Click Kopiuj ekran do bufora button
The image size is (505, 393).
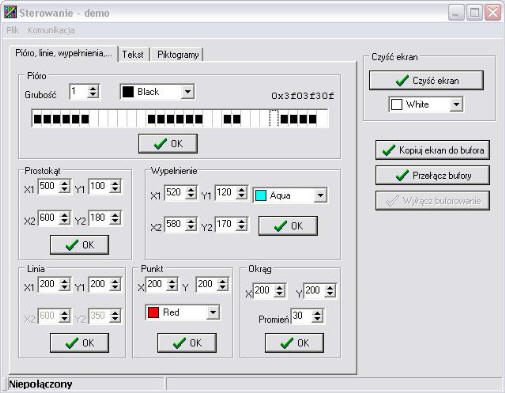tap(432, 150)
